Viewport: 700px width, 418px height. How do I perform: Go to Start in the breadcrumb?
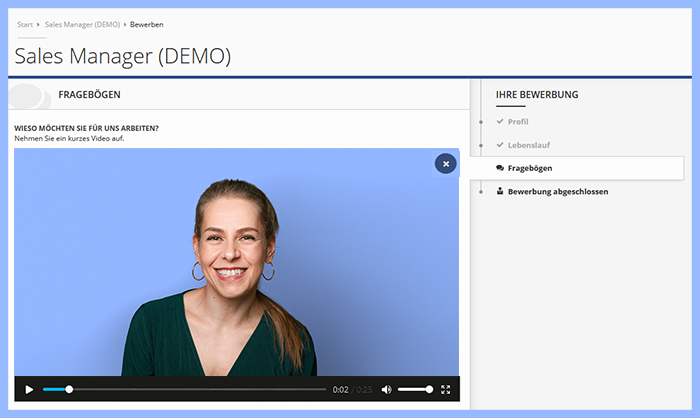tap(25, 24)
